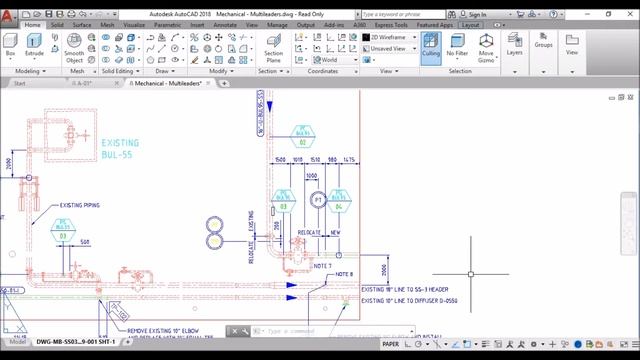Expand the Draw panel
Viewport: 640px width, 360px height.
(165, 71)
